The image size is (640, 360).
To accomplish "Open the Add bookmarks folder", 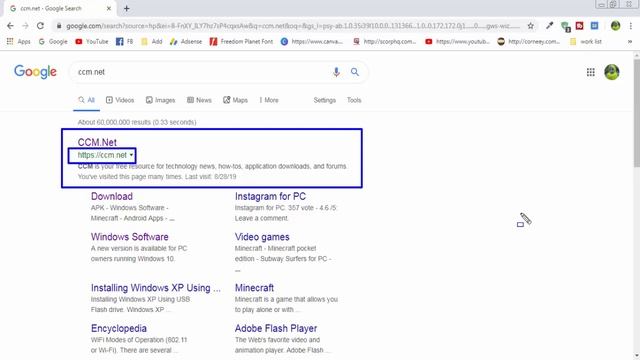I will 151,42.
